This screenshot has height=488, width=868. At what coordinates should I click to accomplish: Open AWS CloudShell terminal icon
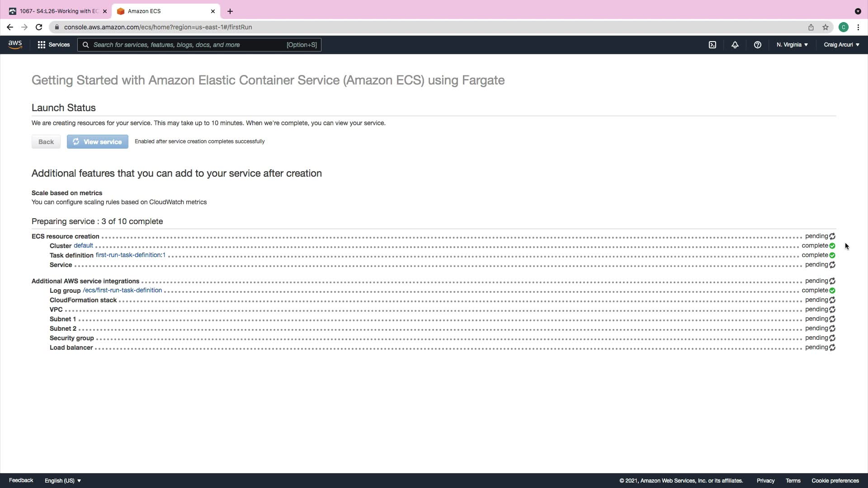712,45
